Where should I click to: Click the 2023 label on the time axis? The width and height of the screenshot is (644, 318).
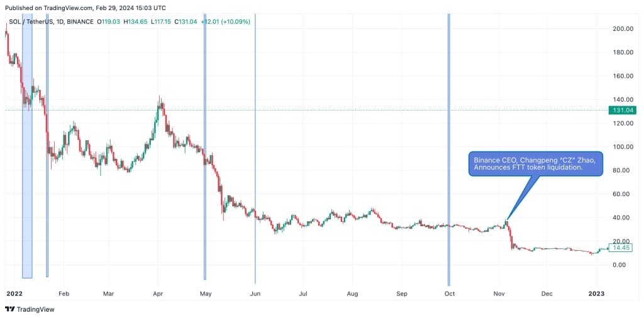click(x=595, y=293)
